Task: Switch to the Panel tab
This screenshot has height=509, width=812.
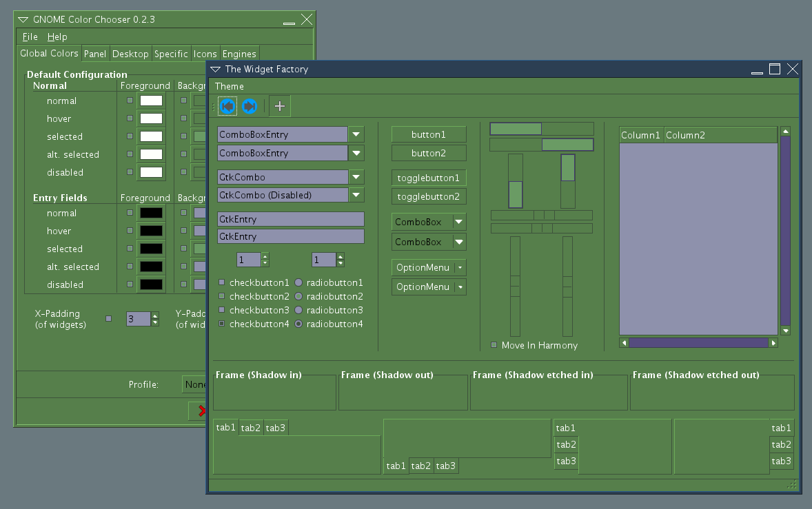Action: point(94,54)
